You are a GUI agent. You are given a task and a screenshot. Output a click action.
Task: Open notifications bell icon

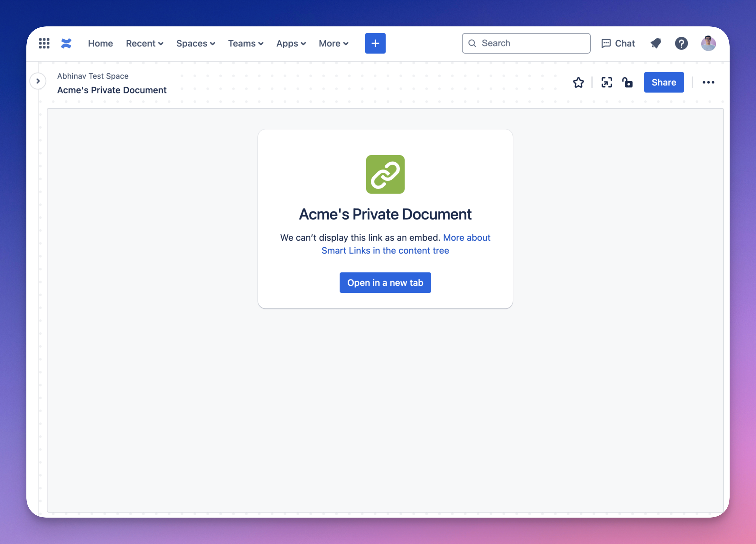(x=656, y=43)
